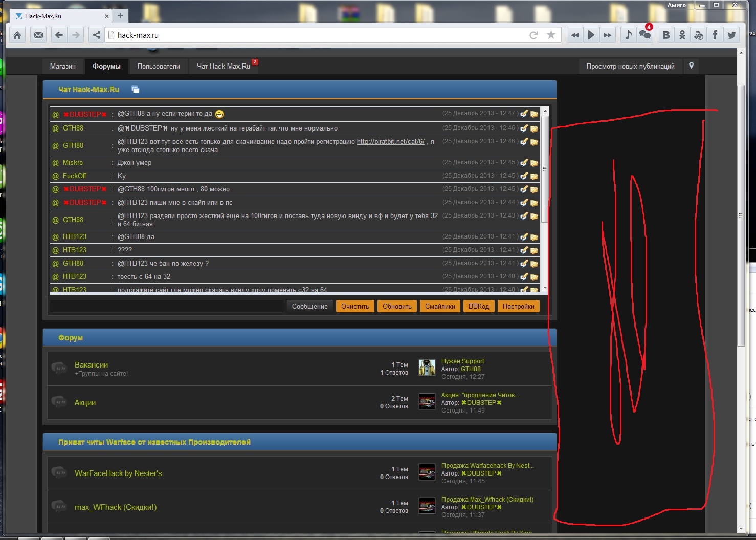Bookmark page with the star icon
Viewport: 756px width, 540px height.
tap(551, 35)
